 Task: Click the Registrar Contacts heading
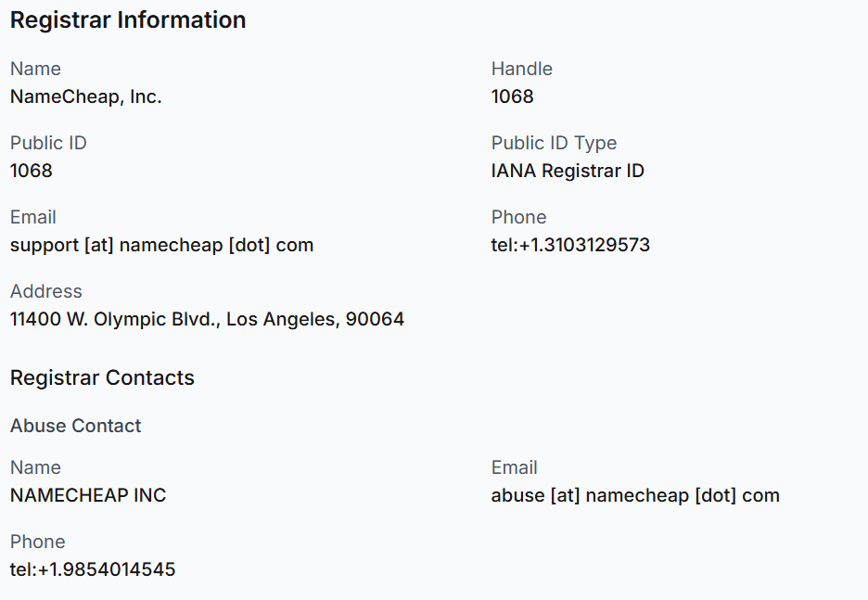(102, 378)
